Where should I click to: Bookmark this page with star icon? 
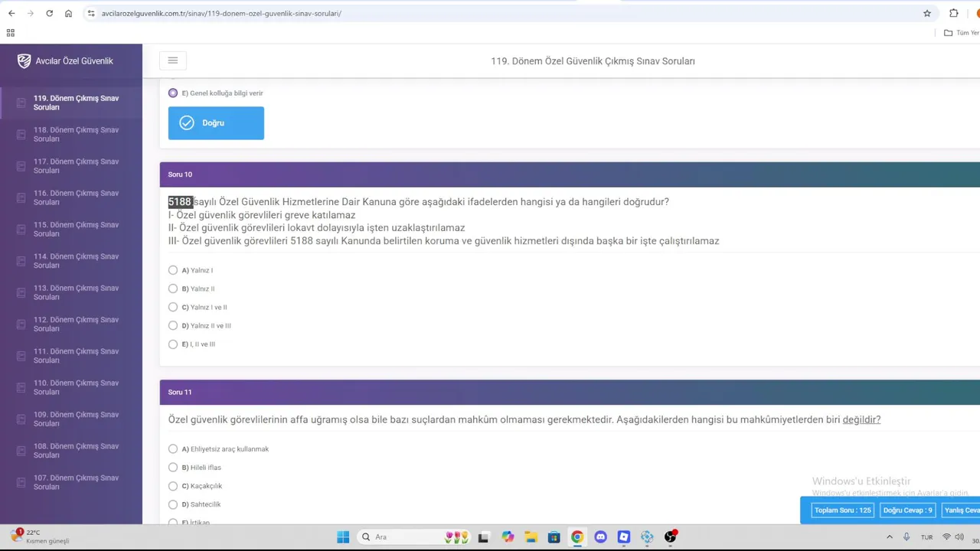[x=927, y=13]
